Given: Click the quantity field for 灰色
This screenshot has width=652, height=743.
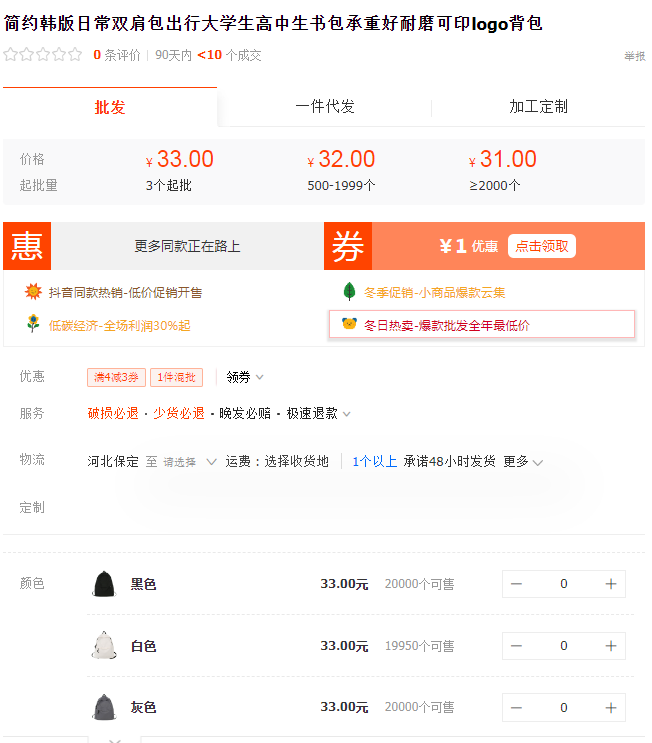Looking at the screenshot, I should click(563, 708).
